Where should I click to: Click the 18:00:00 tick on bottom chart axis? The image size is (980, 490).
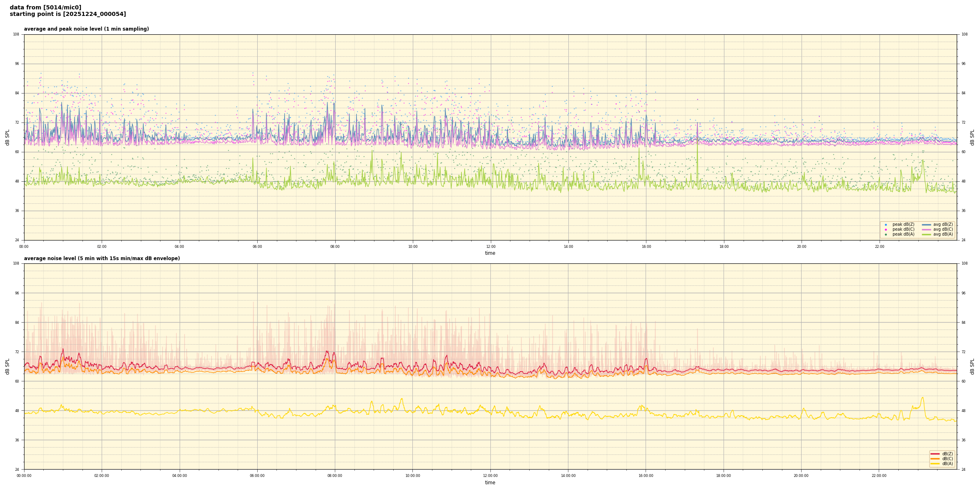point(723,476)
